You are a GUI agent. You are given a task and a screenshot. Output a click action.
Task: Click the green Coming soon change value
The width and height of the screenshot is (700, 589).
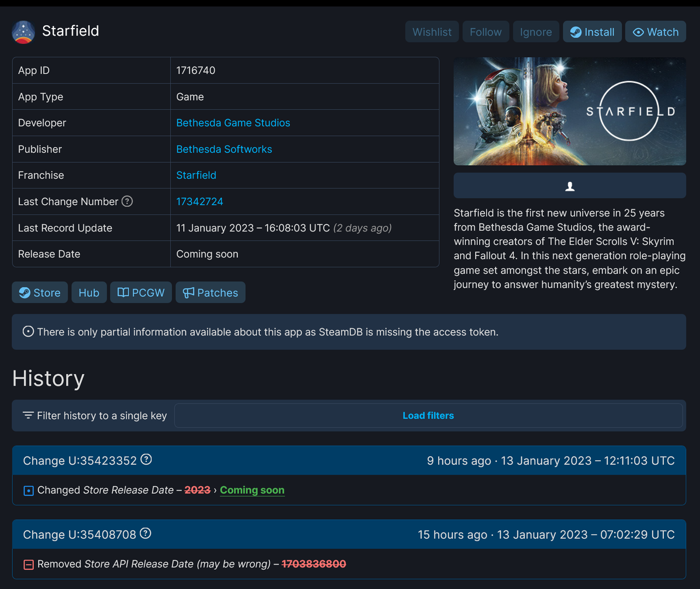pos(252,490)
